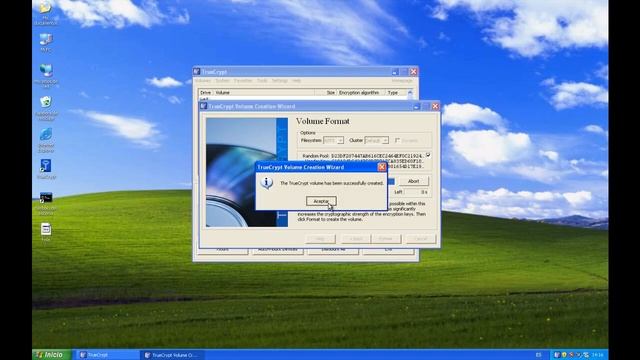Click the Format button in the wizard footer
Image resolution: width=640 pixels, height=360 pixels.
point(386,238)
